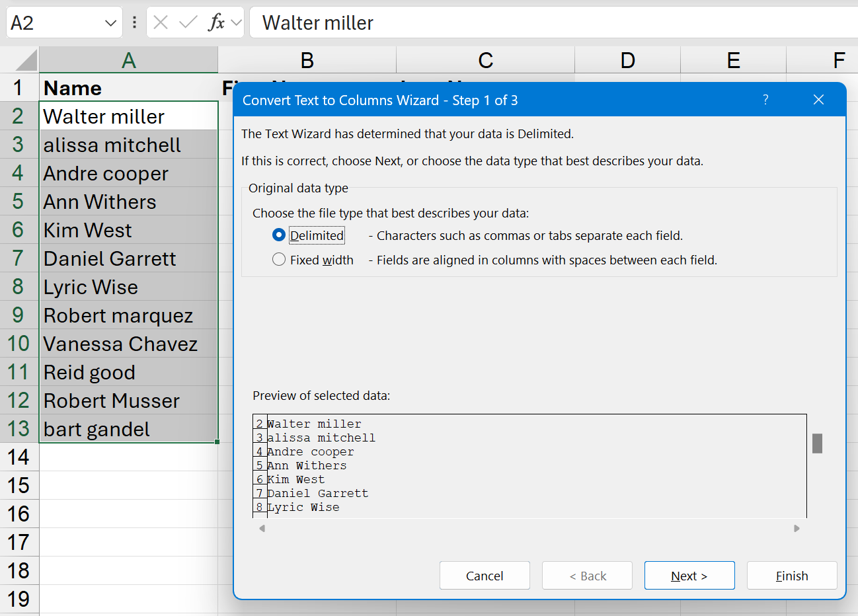
Task: Click the formula bar Cancel X icon
Action: tap(161, 22)
